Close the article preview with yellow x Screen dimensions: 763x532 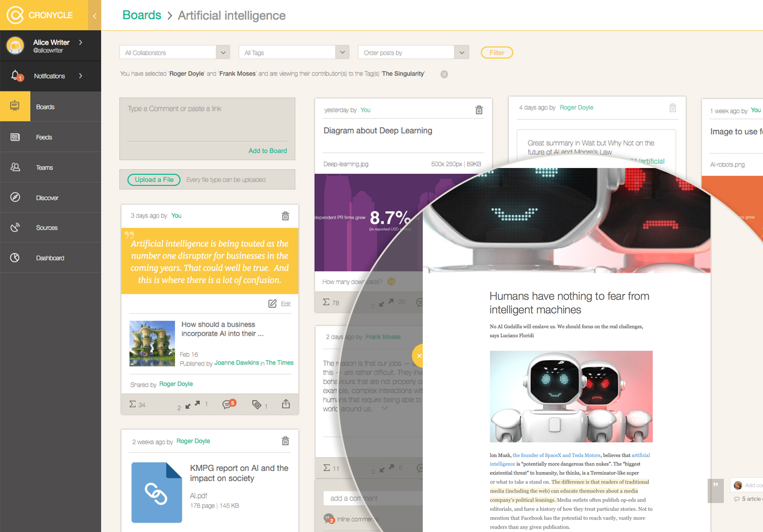point(419,356)
